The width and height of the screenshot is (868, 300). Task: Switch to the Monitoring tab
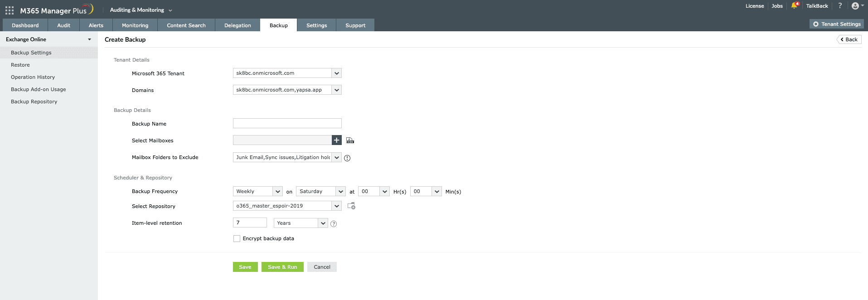(x=135, y=25)
